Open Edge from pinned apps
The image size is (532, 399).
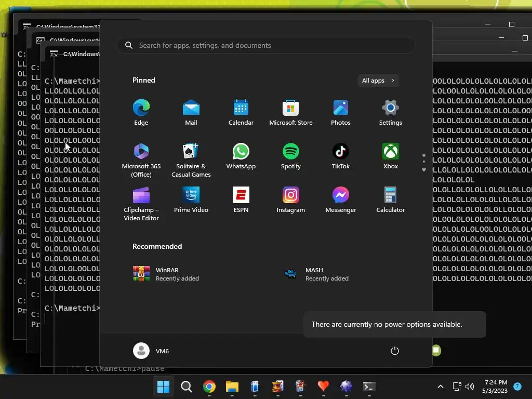[x=141, y=113]
